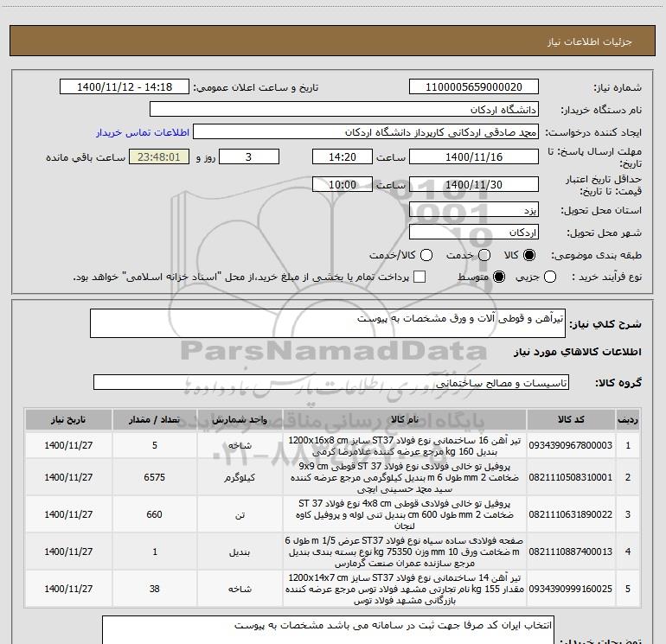Select item code 0821110887400013
Image resolution: width=666 pixels, height=644 pixels.
pyautogui.click(x=571, y=552)
